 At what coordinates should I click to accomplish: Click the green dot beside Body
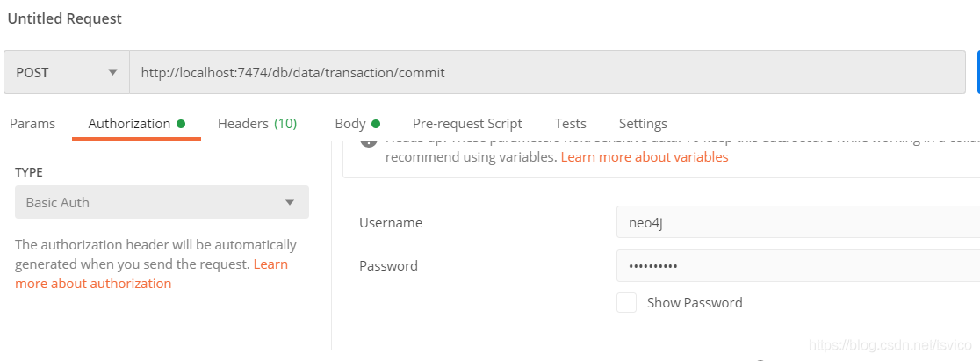[376, 124]
